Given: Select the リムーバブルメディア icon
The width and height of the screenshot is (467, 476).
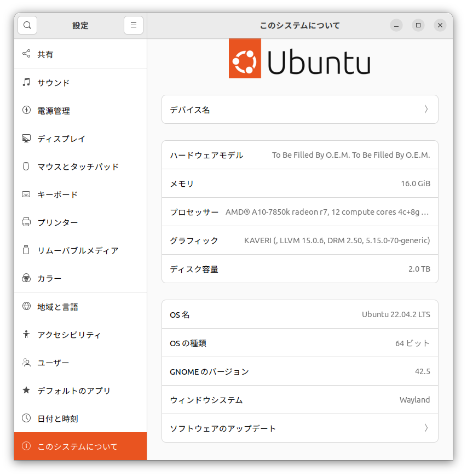Looking at the screenshot, I should click(26, 250).
